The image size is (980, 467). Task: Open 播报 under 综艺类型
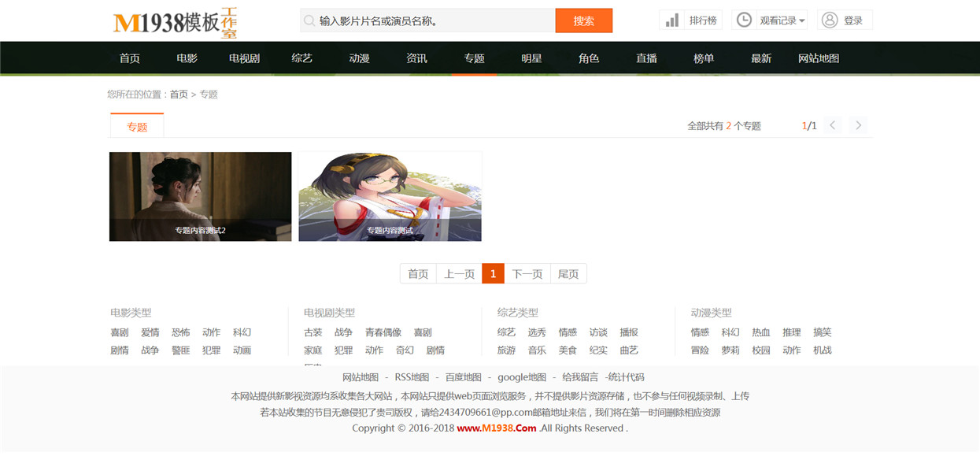click(629, 332)
